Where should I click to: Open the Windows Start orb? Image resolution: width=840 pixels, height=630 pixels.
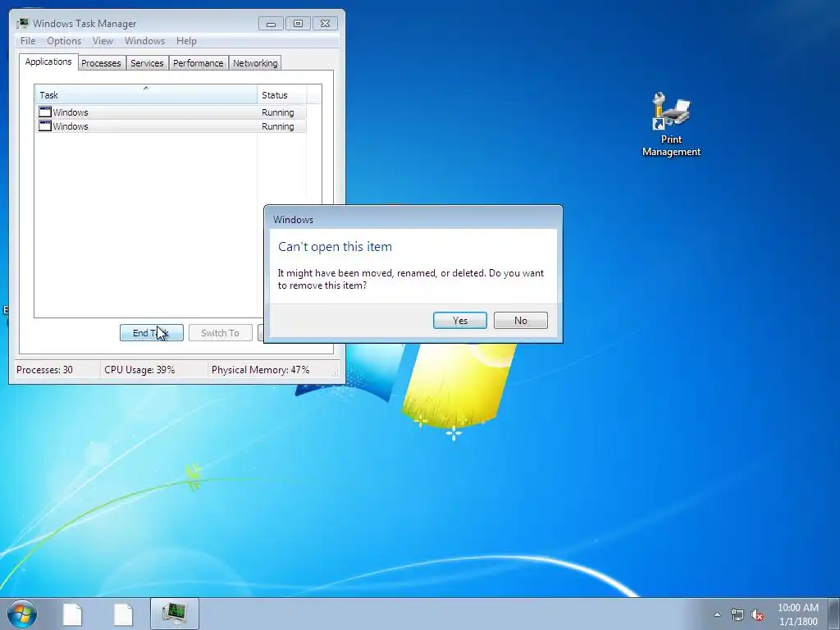[x=22, y=614]
